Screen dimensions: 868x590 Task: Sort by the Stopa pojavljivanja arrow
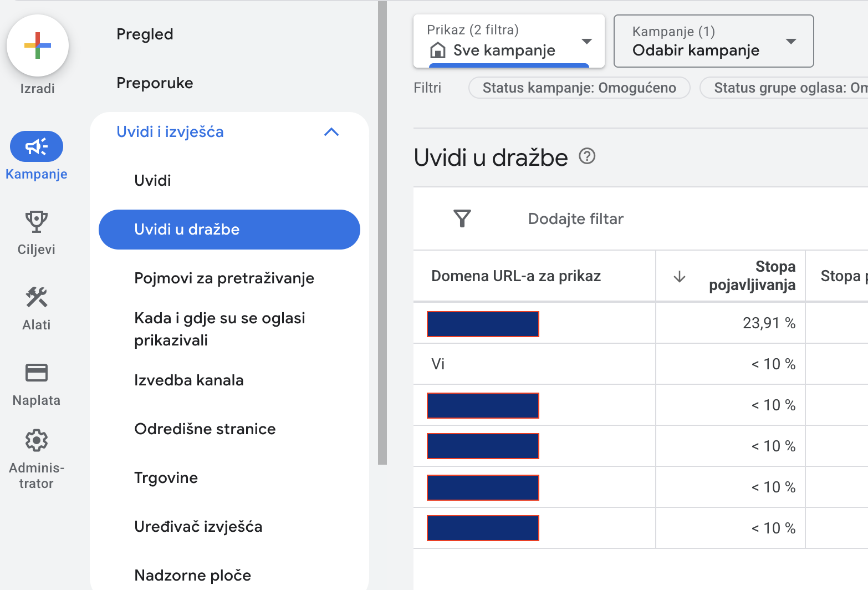(679, 277)
